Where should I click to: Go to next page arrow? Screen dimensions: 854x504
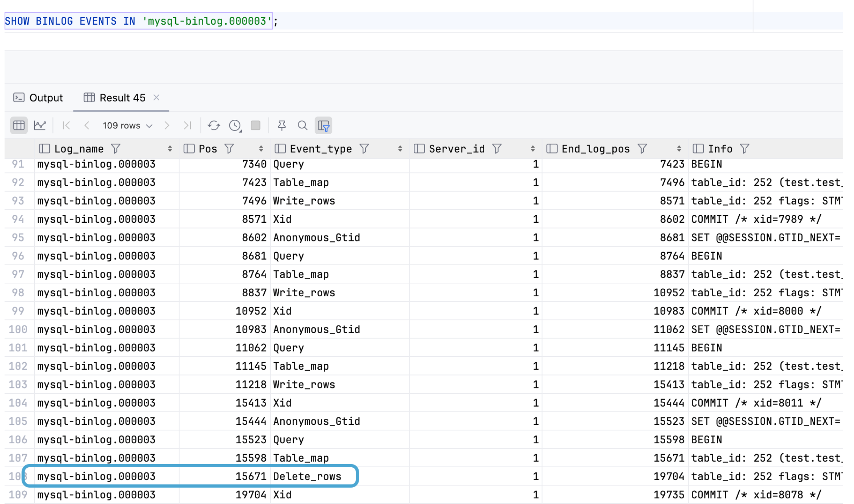click(x=167, y=125)
